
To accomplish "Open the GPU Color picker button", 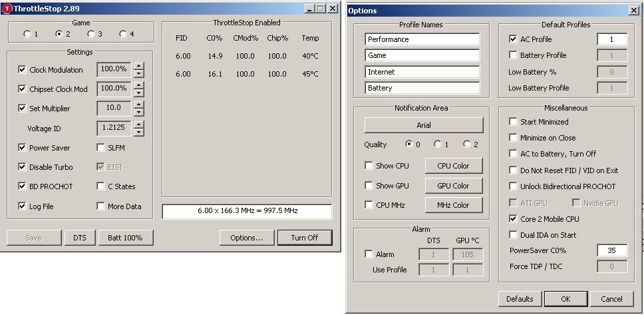I will pos(454,185).
